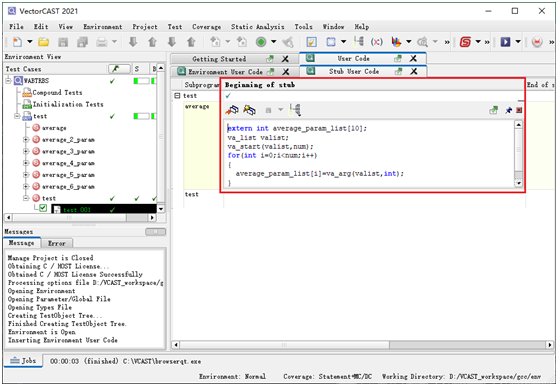Click the green Execute circle icon
Image resolution: width=558 pixels, height=386 pixels.
coord(261,42)
